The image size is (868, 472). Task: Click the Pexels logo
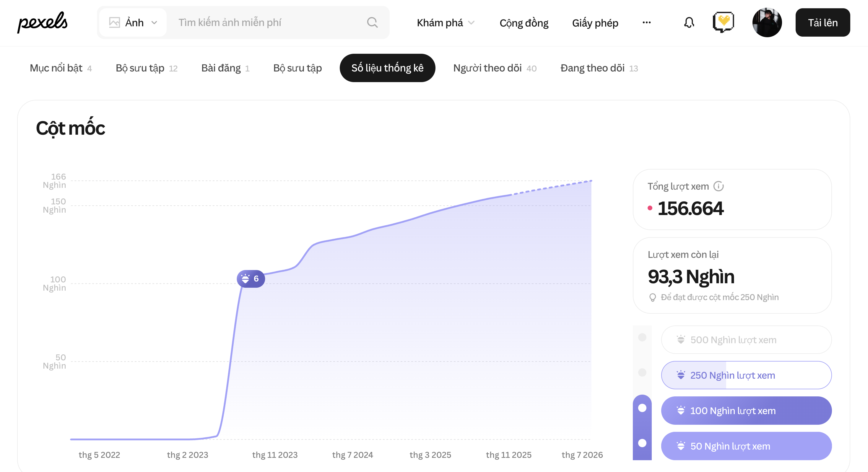coord(43,22)
